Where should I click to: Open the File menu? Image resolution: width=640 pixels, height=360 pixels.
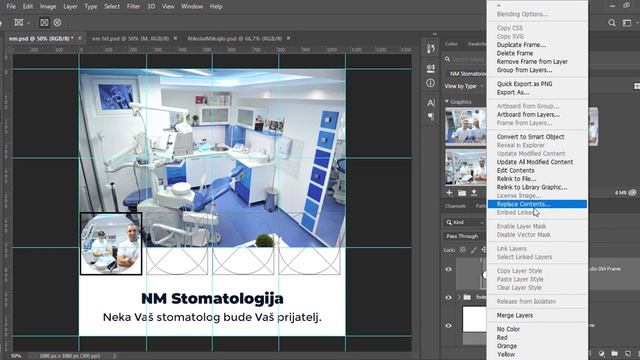[x=11, y=7]
